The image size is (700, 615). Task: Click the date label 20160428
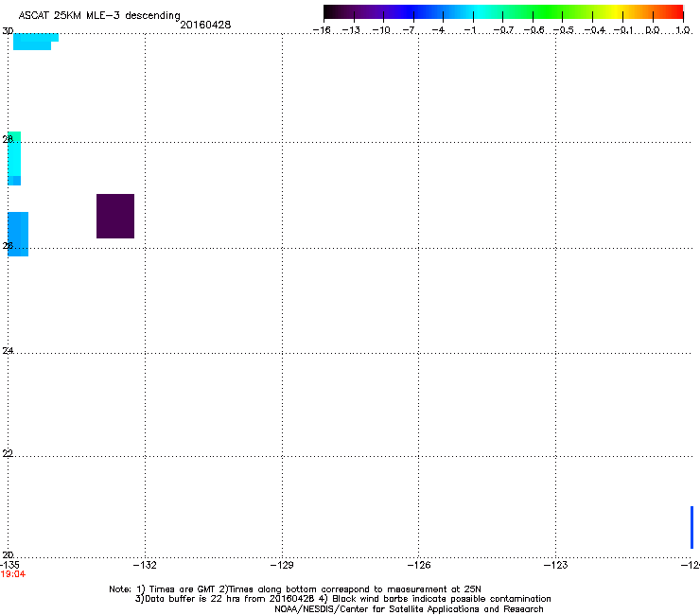point(205,25)
